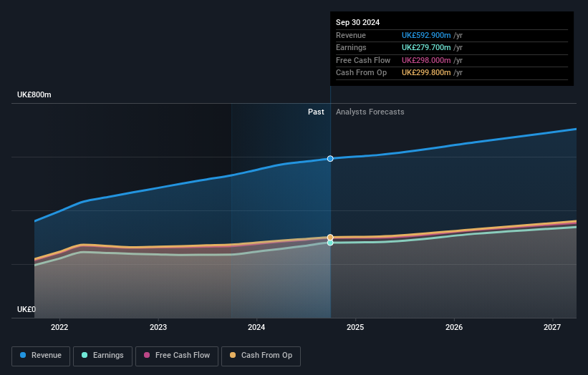The image size is (588, 375).
Task: Click the Past label on chart
Action: point(316,112)
